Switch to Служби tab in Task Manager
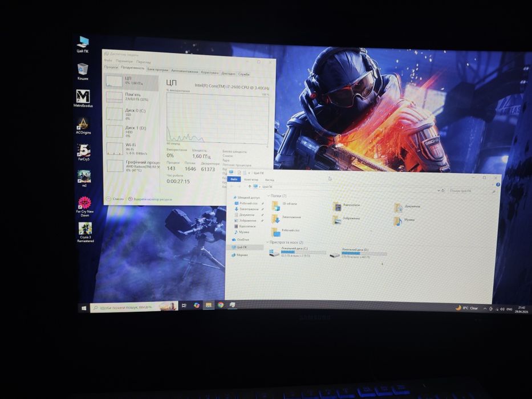Image resolution: width=532 pixels, height=399 pixels. [243, 74]
